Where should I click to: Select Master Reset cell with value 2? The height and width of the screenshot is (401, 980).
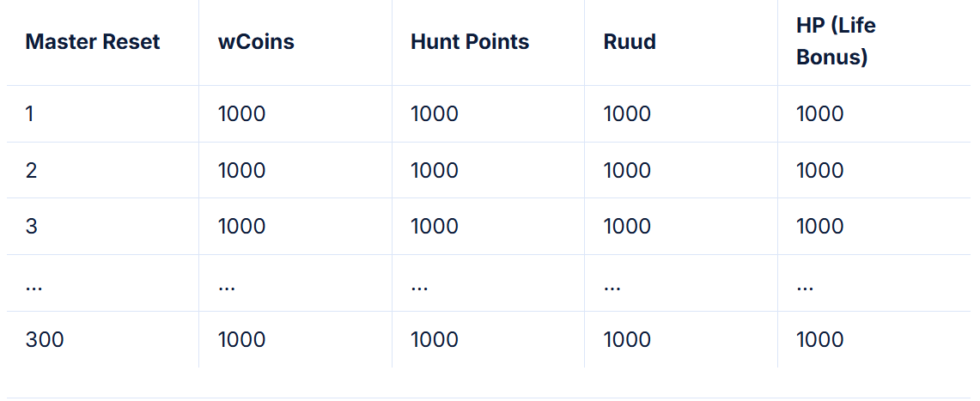pos(32,170)
